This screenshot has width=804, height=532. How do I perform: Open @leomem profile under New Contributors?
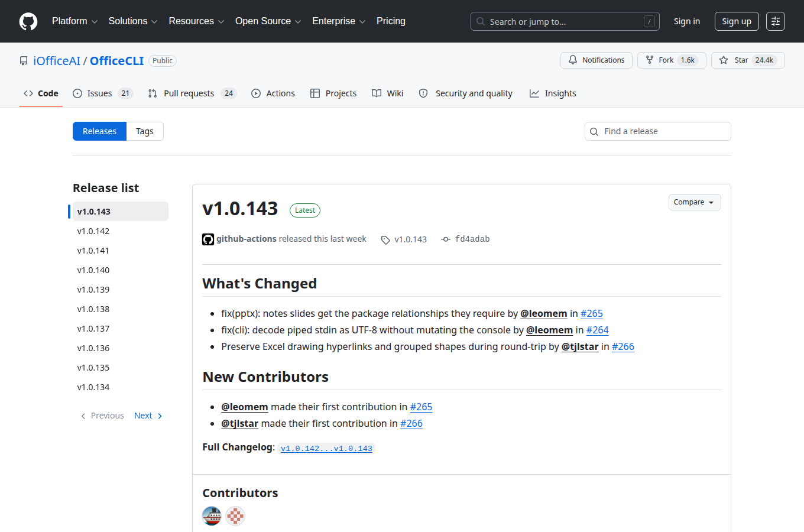pyautogui.click(x=245, y=407)
